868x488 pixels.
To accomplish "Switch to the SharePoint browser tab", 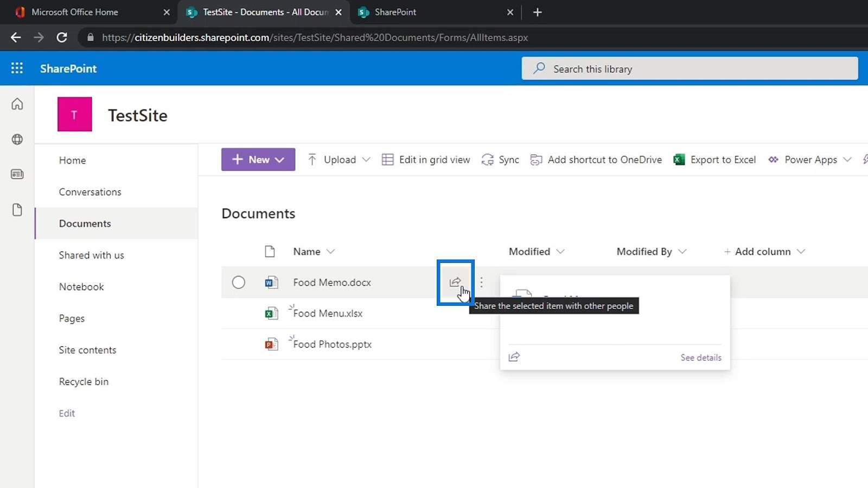I will pyautogui.click(x=395, y=12).
